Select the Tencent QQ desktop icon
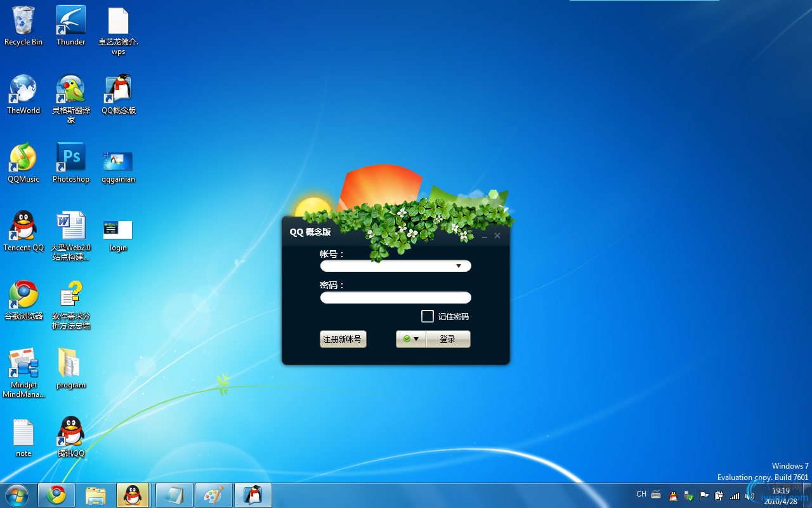This screenshot has height=508, width=812. 23,232
